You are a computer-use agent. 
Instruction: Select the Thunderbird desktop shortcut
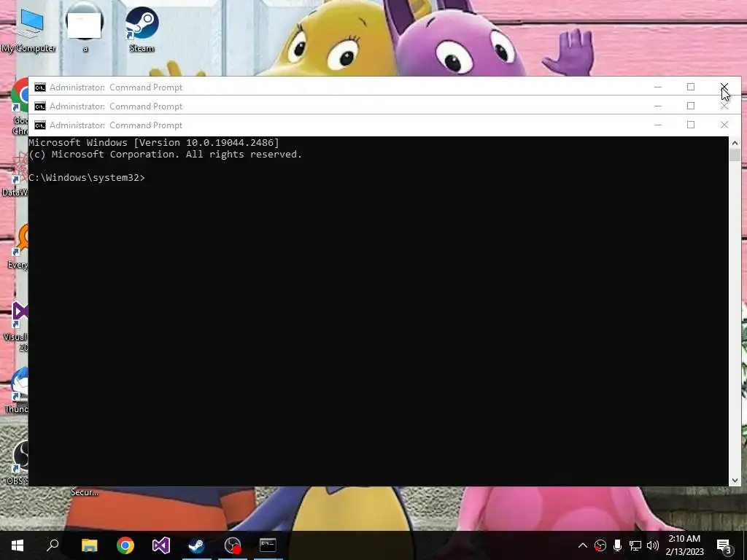pos(18,391)
